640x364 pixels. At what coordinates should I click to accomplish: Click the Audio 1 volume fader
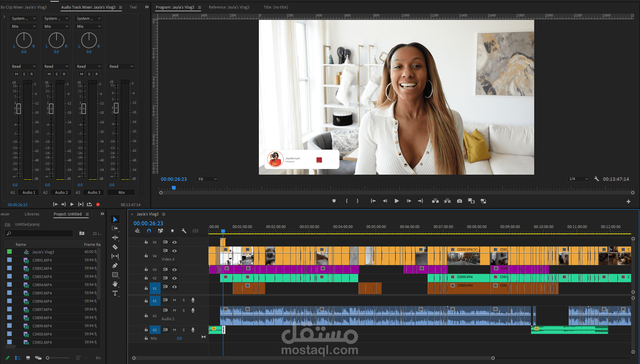coord(18,109)
